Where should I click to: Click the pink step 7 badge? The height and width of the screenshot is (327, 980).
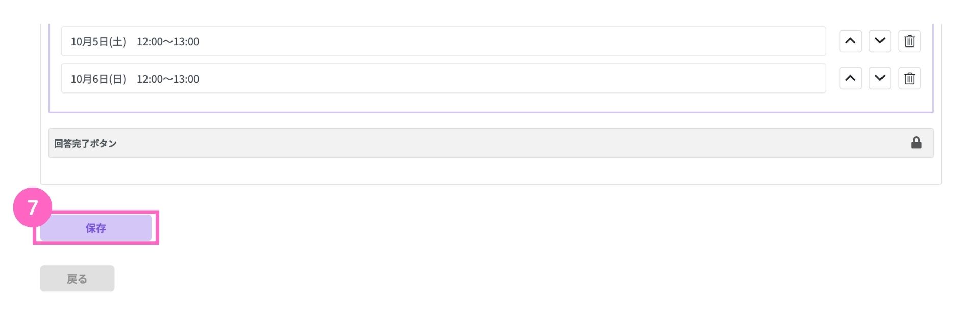[33, 207]
